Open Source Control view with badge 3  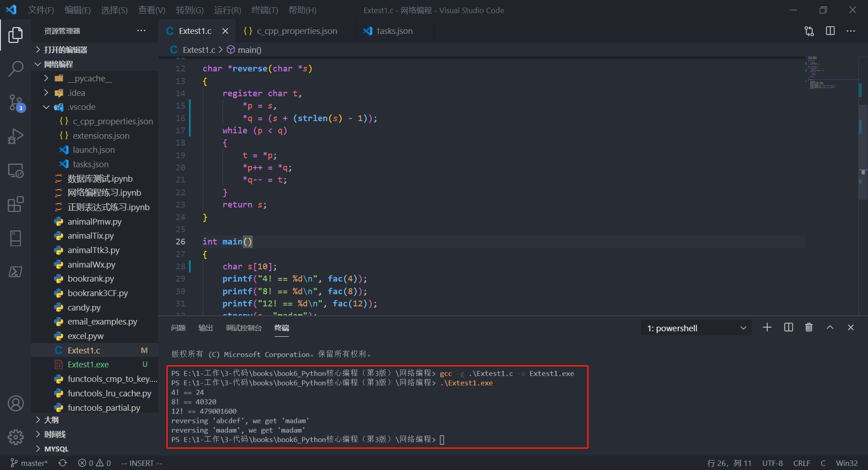pyautogui.click(x=16, y=103)
